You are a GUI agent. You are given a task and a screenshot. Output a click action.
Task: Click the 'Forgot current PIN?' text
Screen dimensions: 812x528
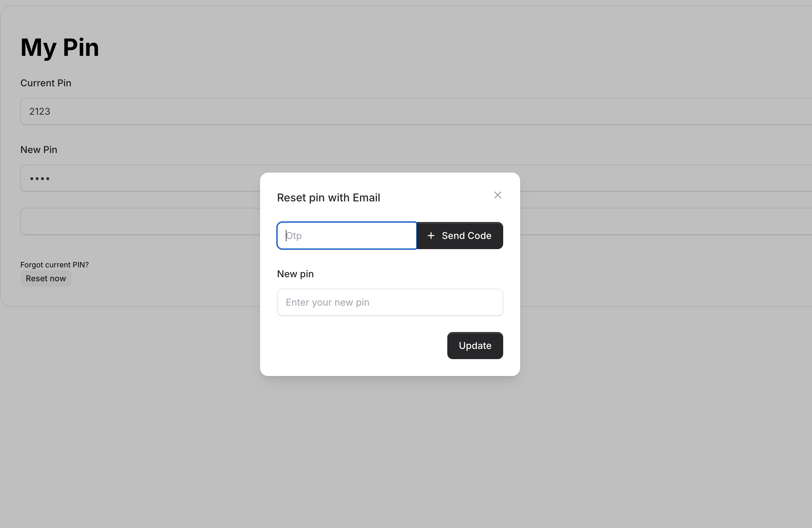(x=55, y=265)
